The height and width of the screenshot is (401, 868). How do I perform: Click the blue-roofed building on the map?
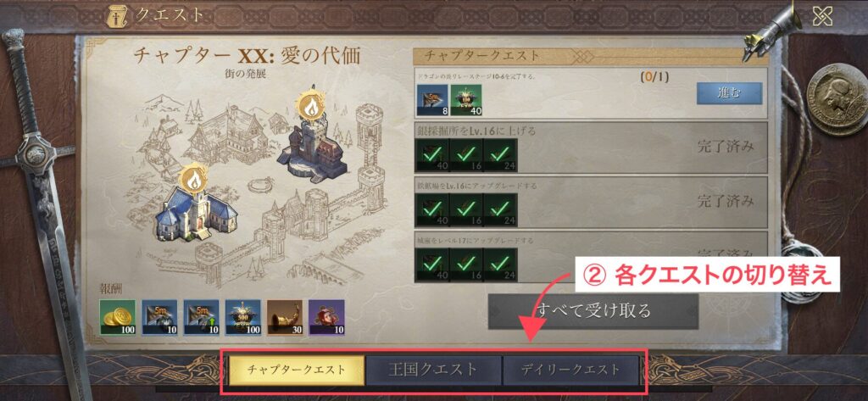(x=196, y=214)
